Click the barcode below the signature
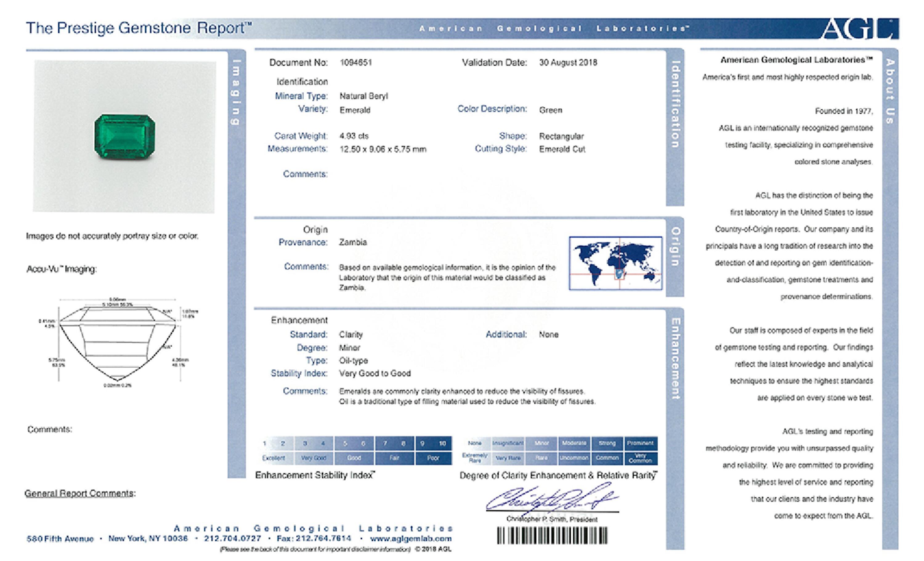The width and height of the screenshot is (924, 561). pos(552,535)
